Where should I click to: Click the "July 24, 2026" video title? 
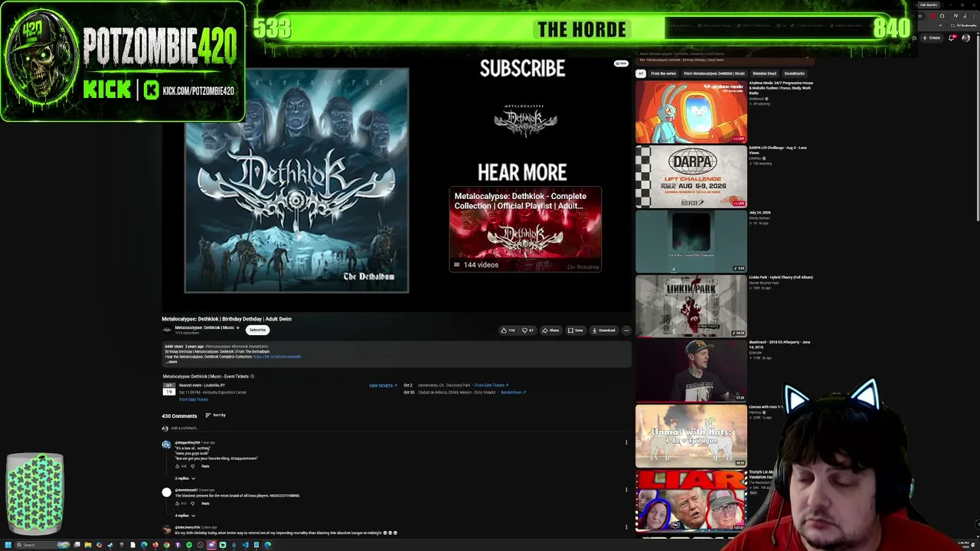759,213
